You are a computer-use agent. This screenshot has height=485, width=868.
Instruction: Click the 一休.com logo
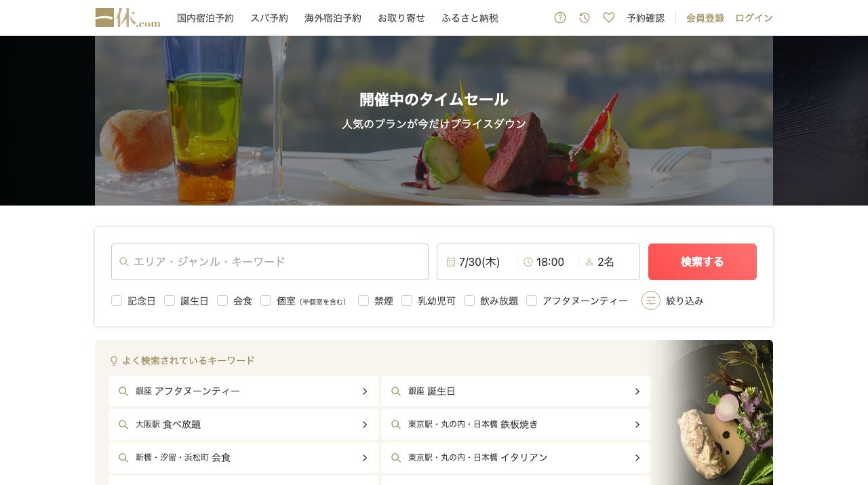pyautogui.click(x=127, y=18)
